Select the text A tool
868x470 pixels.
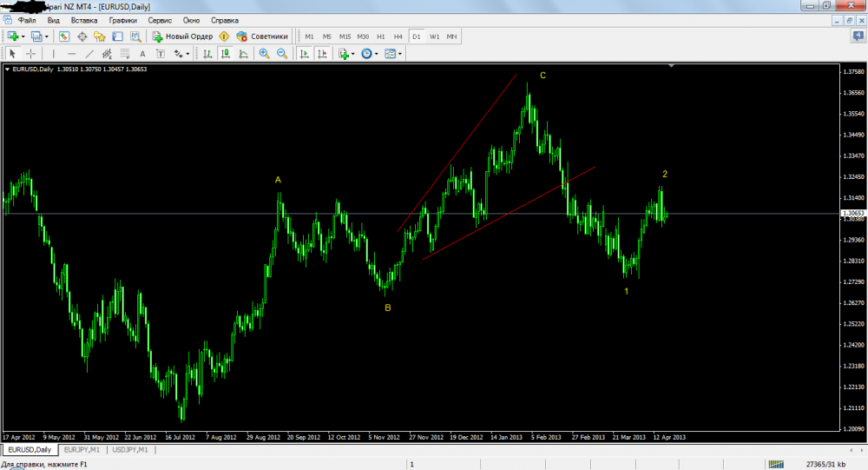coord(143,54)
